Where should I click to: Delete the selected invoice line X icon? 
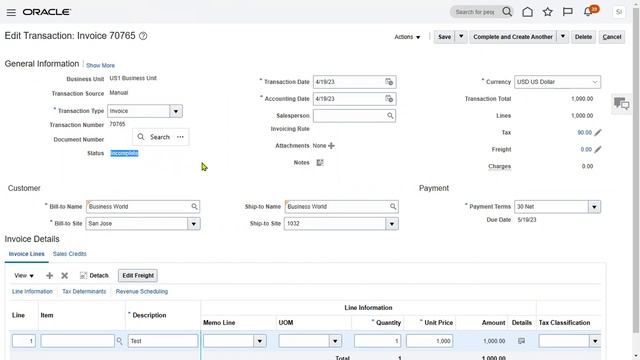tap(64, 276)
